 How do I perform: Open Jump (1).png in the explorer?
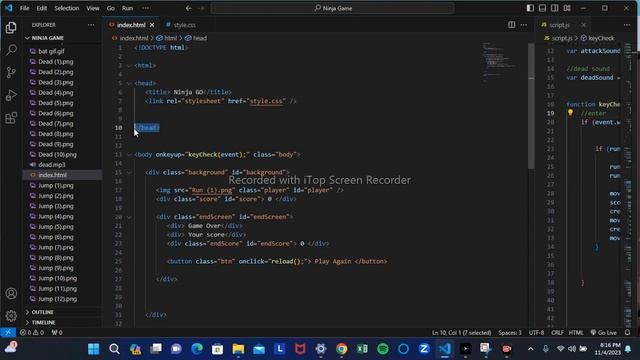coord(56,186)
